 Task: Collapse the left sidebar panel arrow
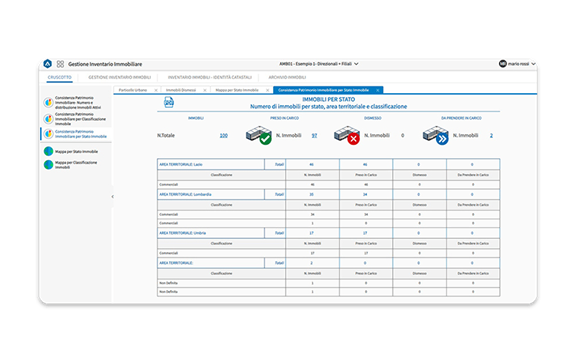112,197
